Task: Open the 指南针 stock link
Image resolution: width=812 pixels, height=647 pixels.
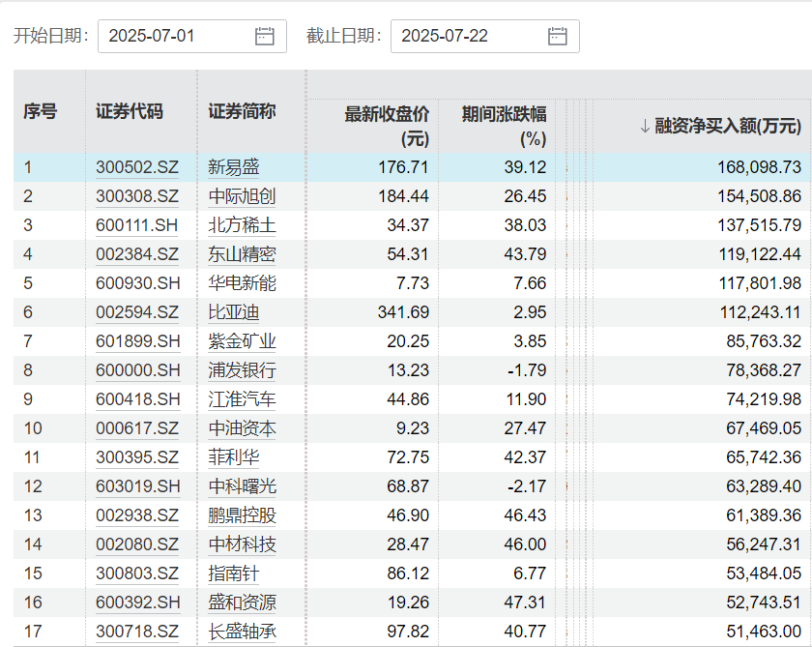Action: (x=234, y=573)
